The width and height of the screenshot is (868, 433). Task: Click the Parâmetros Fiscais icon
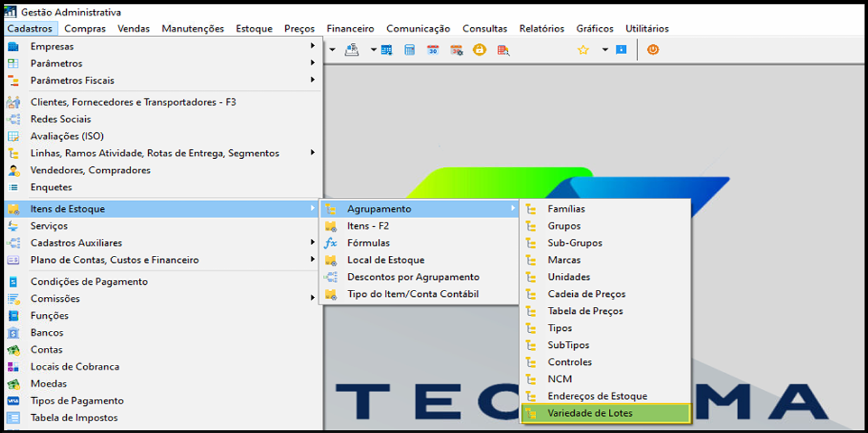pos(13,80)
